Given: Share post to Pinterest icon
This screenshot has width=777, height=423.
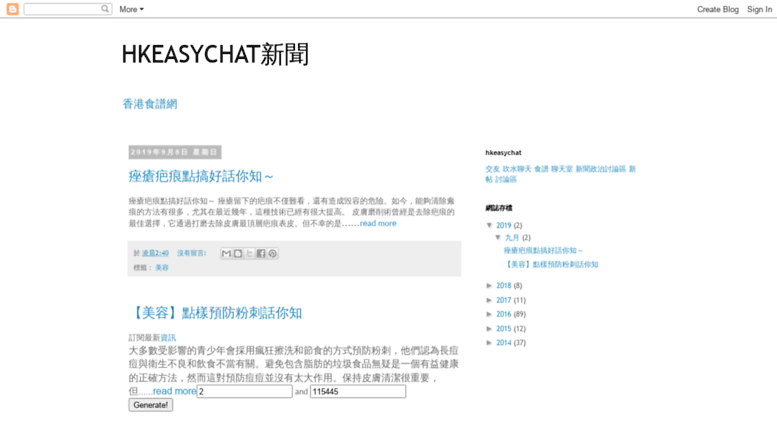Looking at the screenshot, I should click(272, 254).
